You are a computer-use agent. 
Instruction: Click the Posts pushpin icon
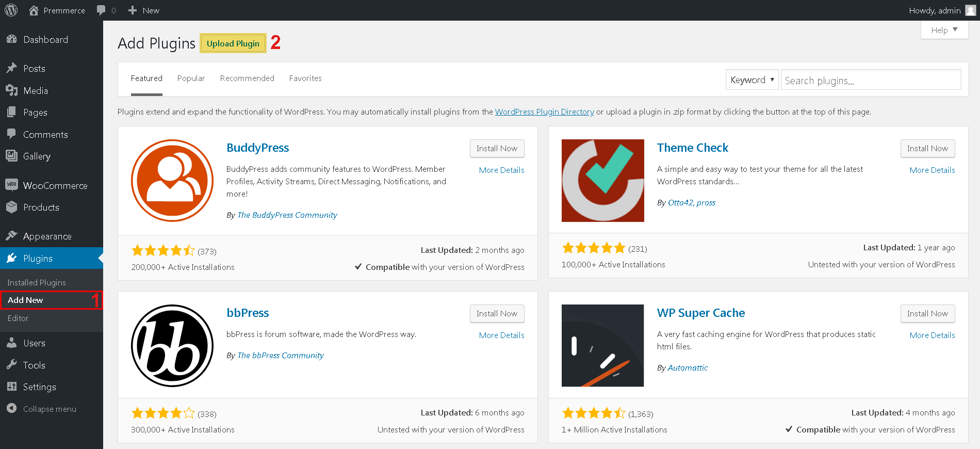coord(11,68)
